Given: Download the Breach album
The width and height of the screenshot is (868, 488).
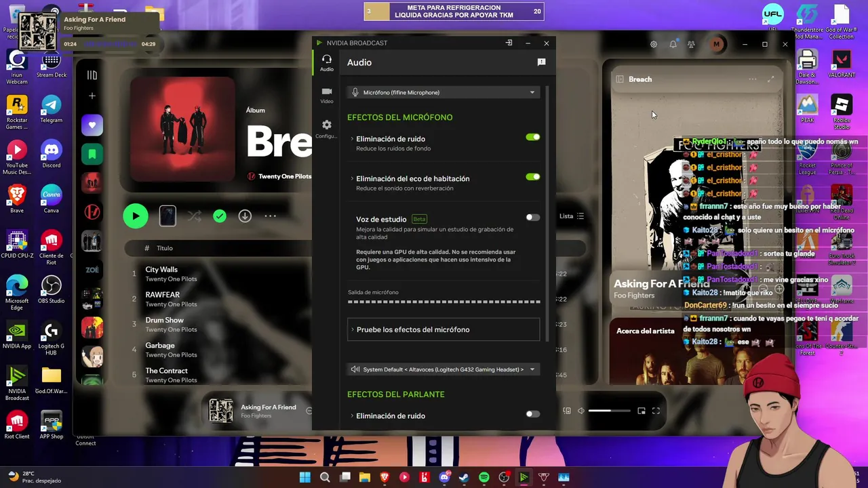Looking at the screenshot, I should tap(245, 216).
